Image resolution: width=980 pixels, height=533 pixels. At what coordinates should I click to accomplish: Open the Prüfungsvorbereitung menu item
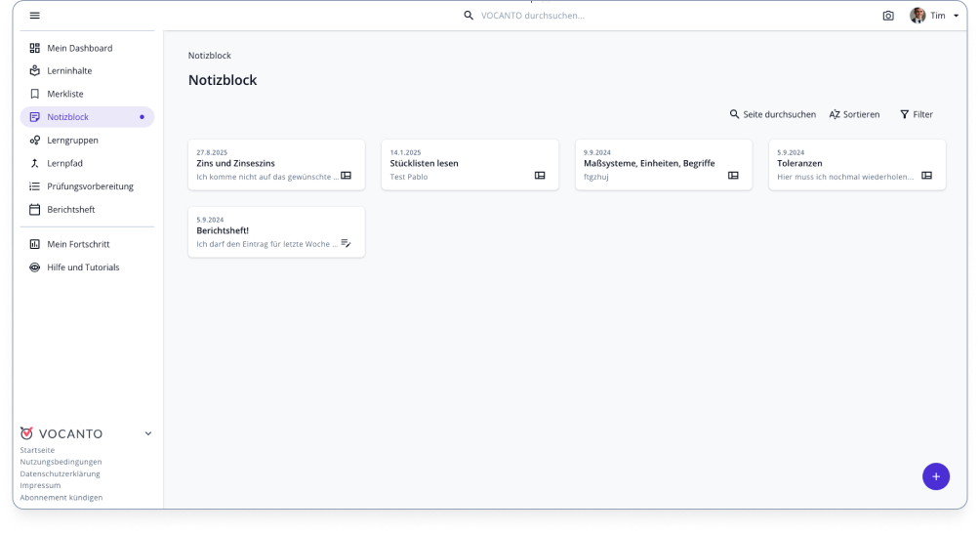[90, 186]
